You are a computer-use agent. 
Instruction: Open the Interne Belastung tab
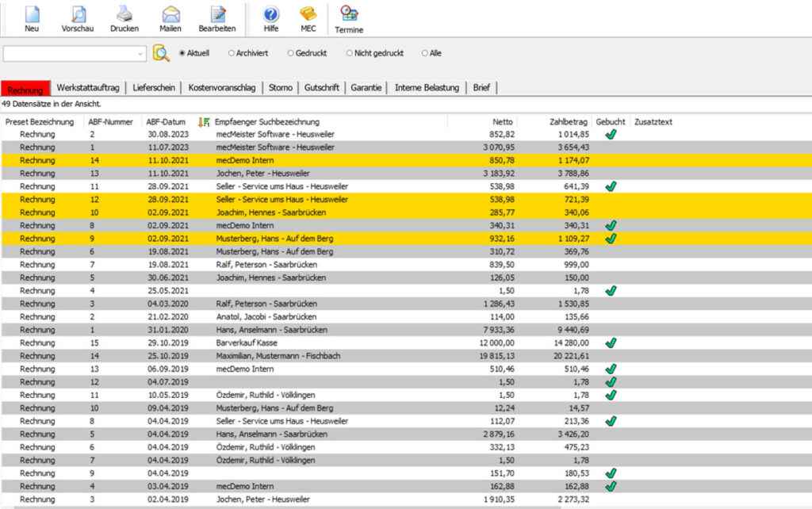[427, 88]
